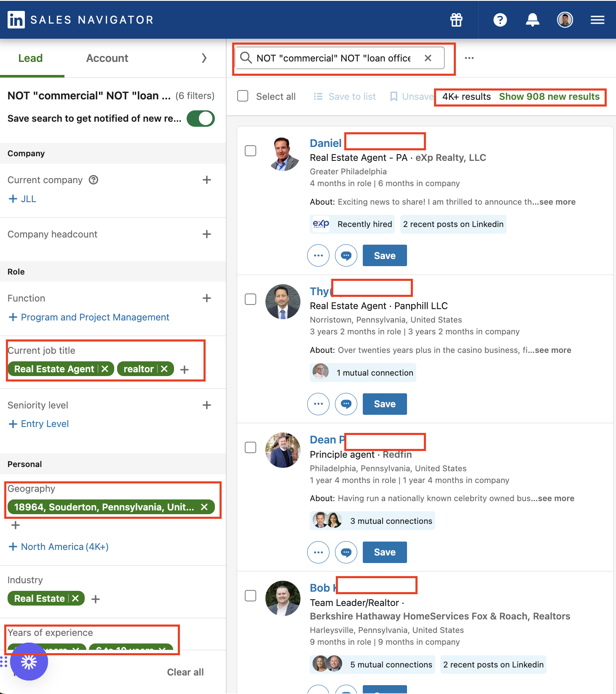Switch to the Lead tab
Screen dimensions: 616x694
click(30, 58)
